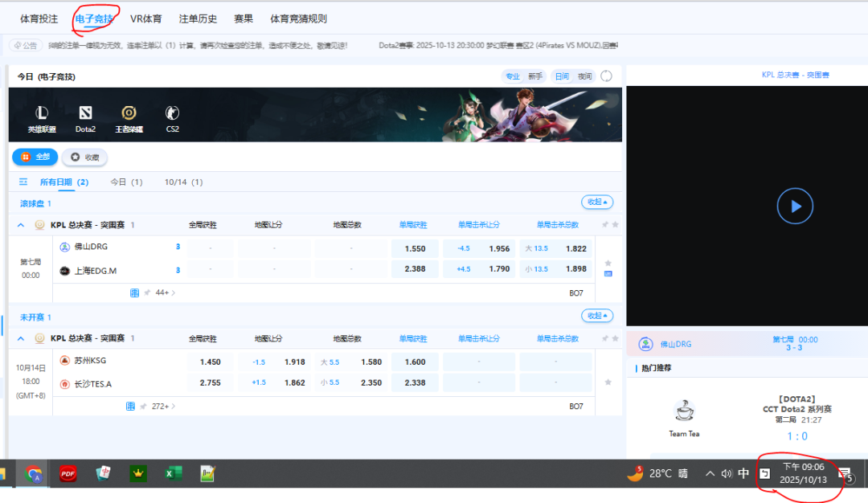Screen dimensions: 868x503
Task: Switch to 夜间 night mode
Action: tap(584, 76)
